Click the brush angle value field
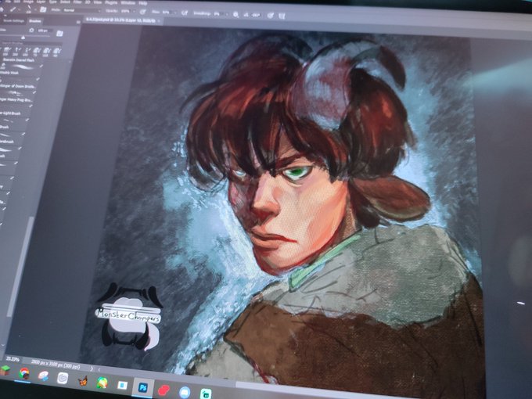Image resolution: width=532 pixels, height=399 pixels. pyautogui.click(x=256, y=15)
